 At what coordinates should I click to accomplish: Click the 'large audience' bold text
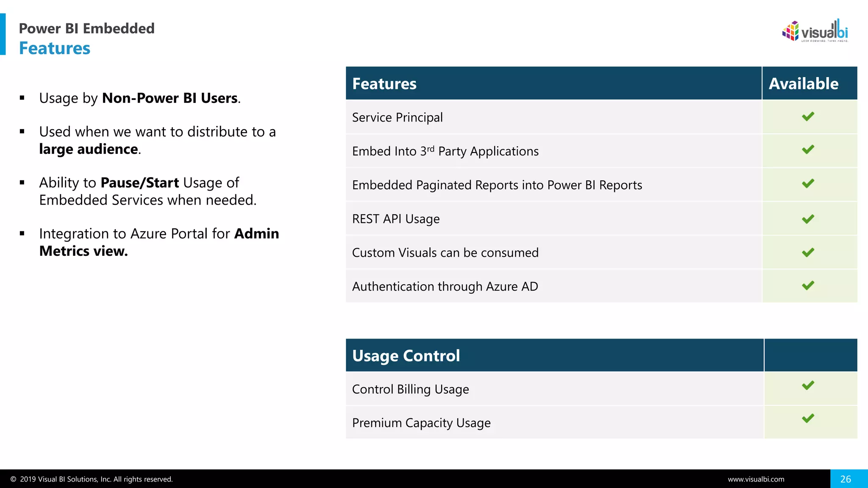[89, 149]
